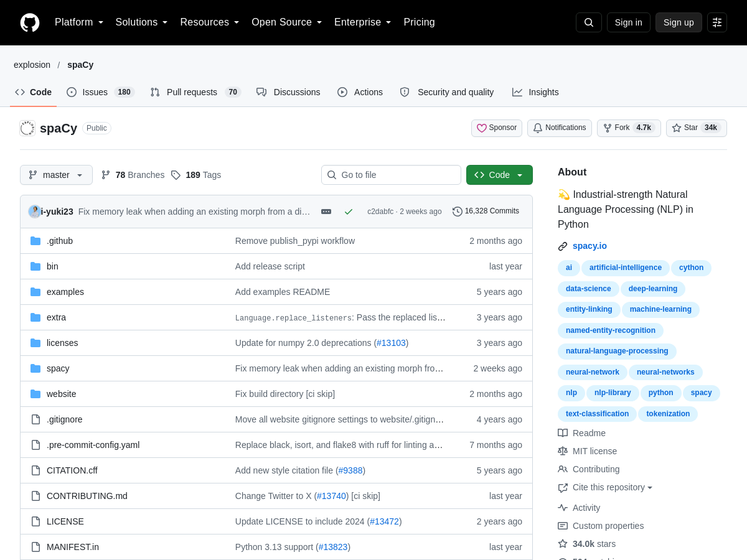Focus the Go to file field
The height and width of the screenshot is (560, 747).
tap(391, 175)
